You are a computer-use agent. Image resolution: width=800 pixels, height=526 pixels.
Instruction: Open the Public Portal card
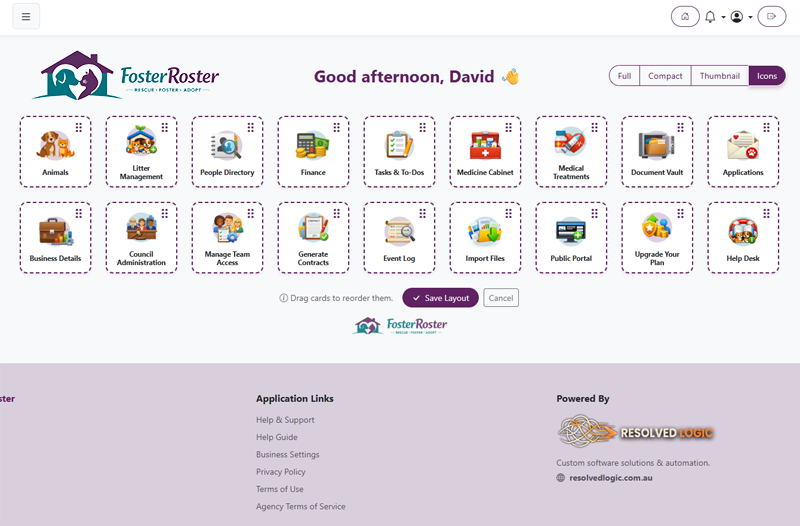[571, 238]
